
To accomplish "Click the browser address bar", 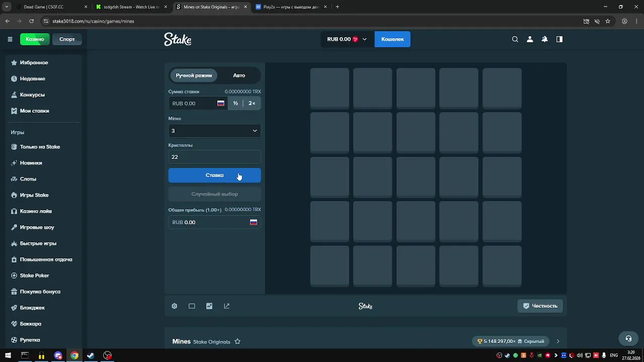I will coord(312,21).
